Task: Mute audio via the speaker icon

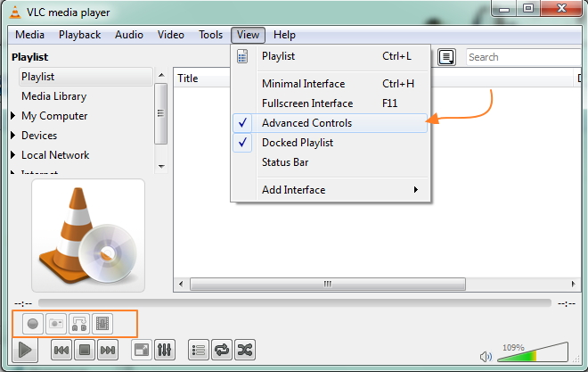Action: 486,356
